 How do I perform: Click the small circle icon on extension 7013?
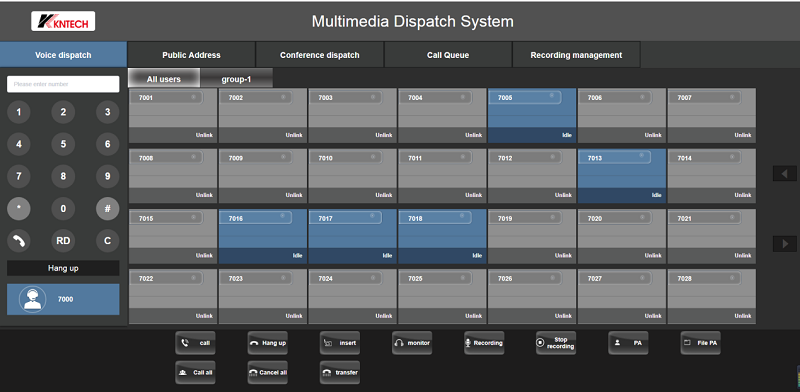(642, 156)
